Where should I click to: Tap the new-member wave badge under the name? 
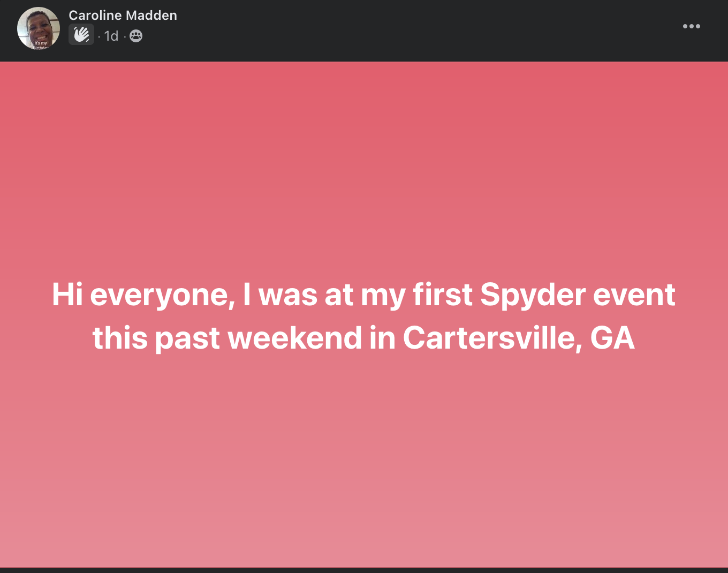[x=81, y=35]
